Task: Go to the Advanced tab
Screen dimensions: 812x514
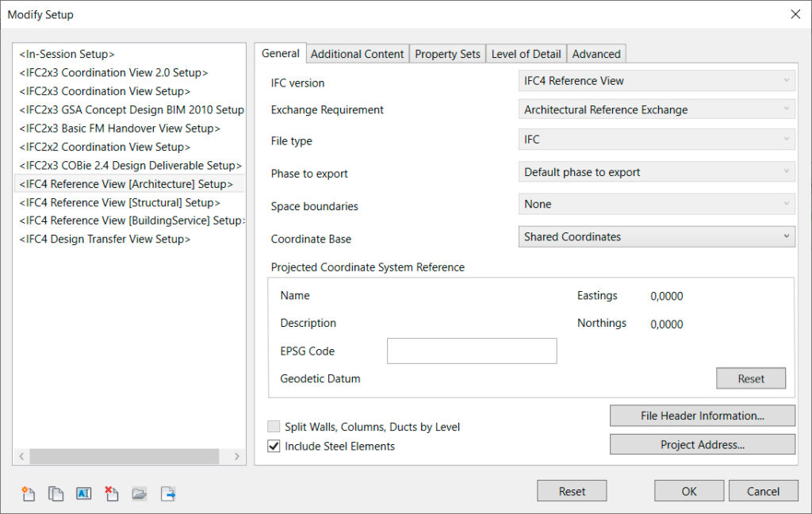Action: pyautogui.click(x=596, y=54)
